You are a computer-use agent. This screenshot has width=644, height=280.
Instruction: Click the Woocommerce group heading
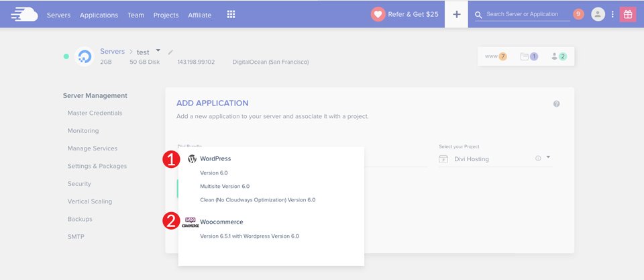point(221,222)
